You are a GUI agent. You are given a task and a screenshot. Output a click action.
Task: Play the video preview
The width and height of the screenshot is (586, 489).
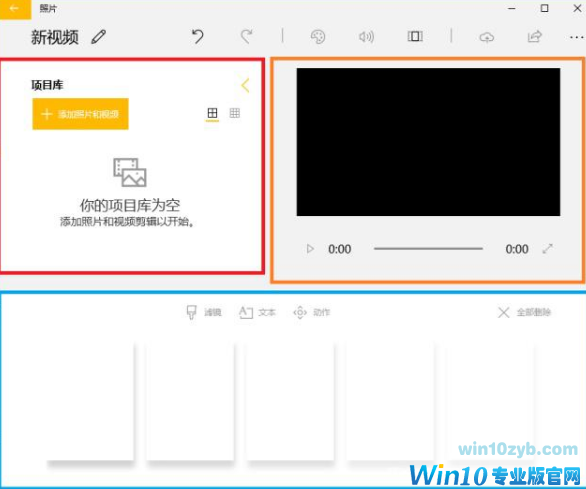[310, 249]
